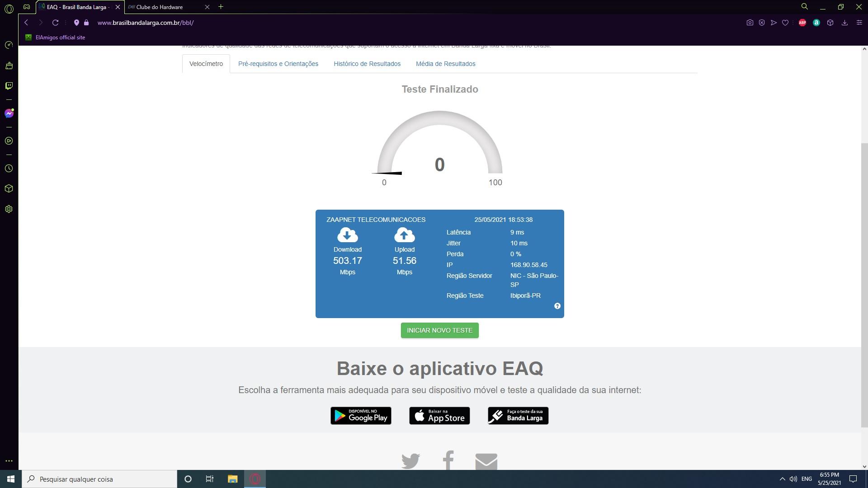The height and width of the screenshot is (488, 868).
Task: Click the taskbar clock showing 6:55 PM
Action: click(x=829, y=479)
